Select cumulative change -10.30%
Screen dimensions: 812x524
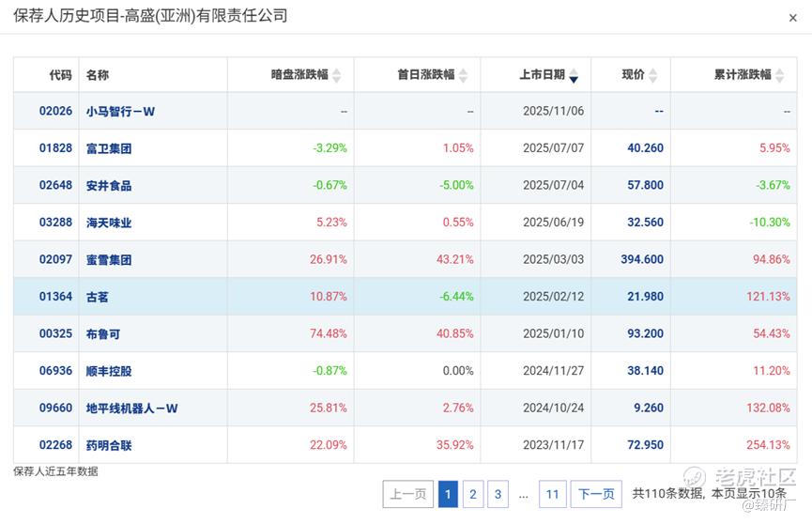pyautogui.click(x=770, y=223)
